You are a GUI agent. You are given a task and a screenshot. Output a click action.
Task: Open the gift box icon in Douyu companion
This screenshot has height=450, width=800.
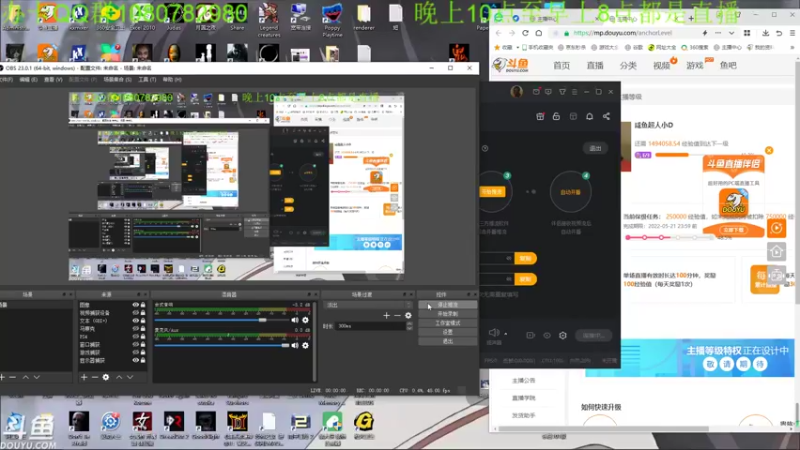540,116
